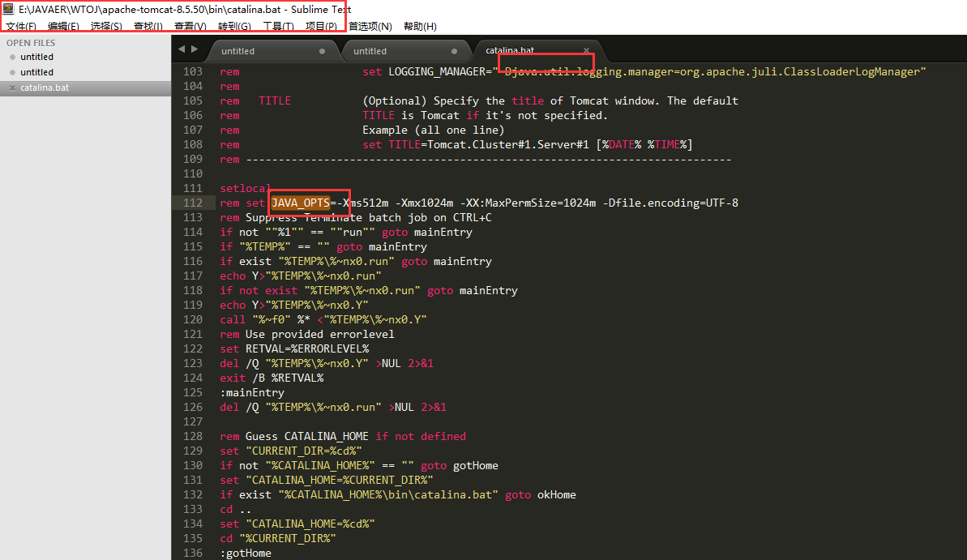This screenshot has width=967, height=560.
Task: Open the 首选项(N) menu
Action: click(370, 26)
